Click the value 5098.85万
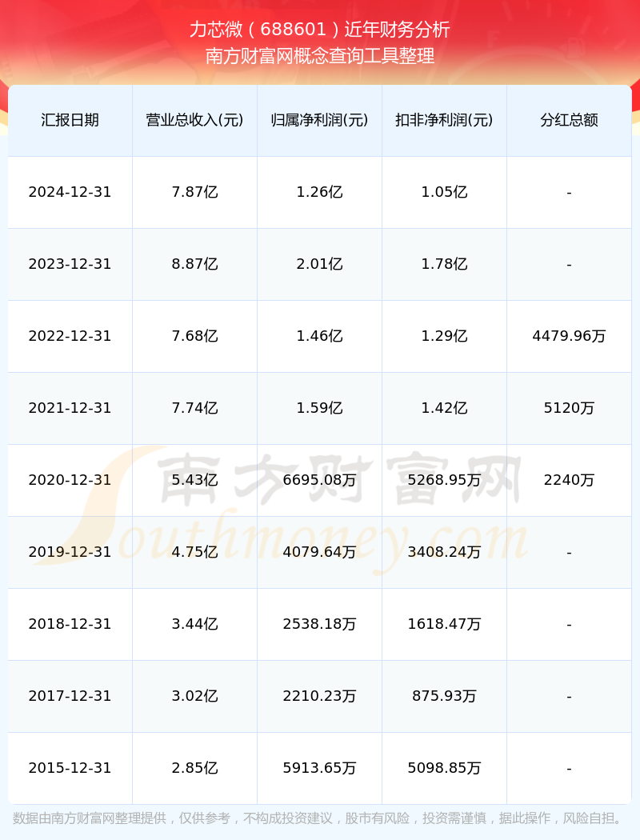The image size is (640, 840). (x=445, y=768)
